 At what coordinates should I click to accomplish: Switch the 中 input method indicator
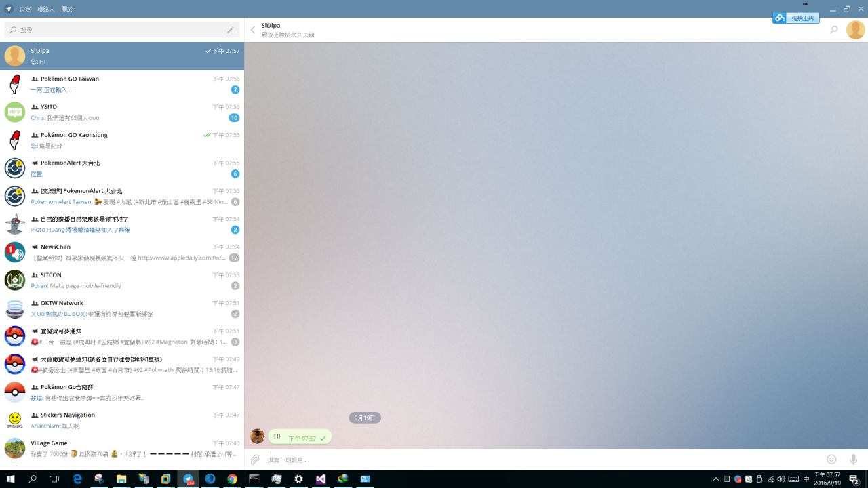(806, 479)
